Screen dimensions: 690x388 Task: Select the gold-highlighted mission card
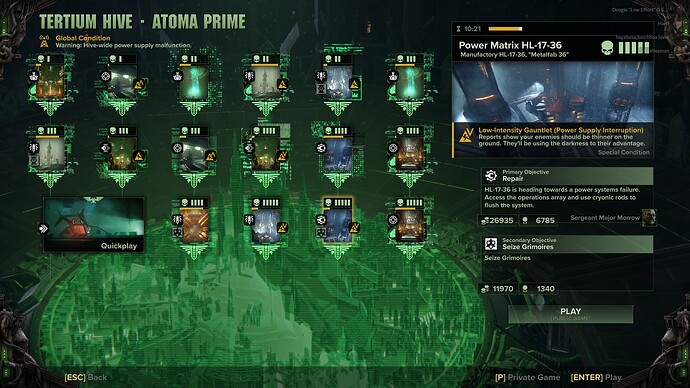coord(338,220)
